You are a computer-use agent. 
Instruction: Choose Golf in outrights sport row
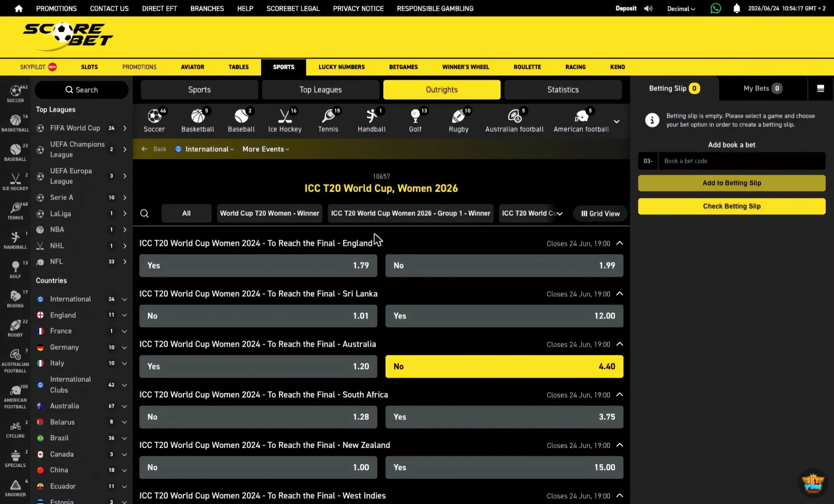click(415, 120)
